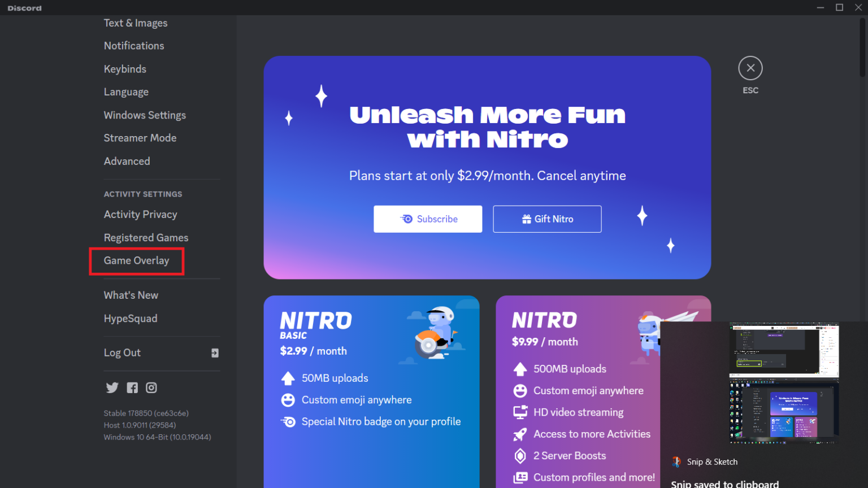Click the 2 Server Boosts gem icon
The height and width of the screenshot is (488, 868).
[520, 456]
